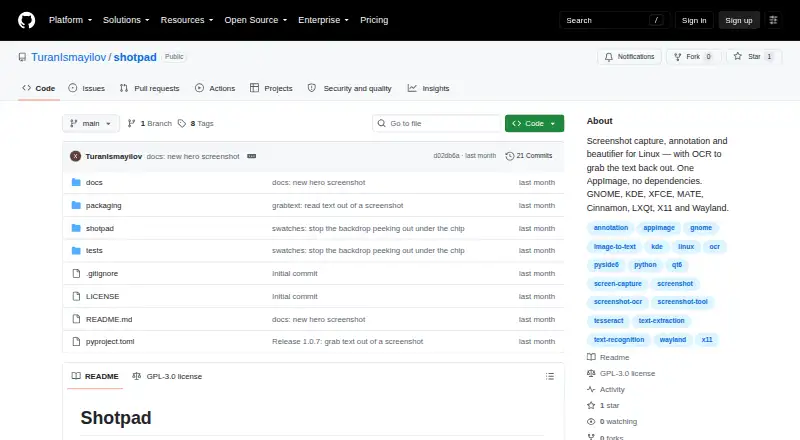
Task: Open TuranIsmayilov avatar in commit bar
Action: [x=76, y=156]
